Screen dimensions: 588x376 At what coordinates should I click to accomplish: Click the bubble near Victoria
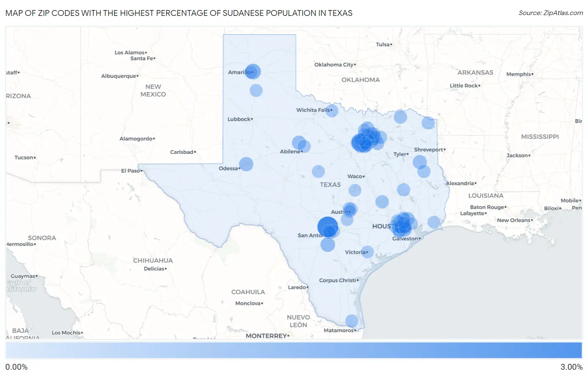pyautogui.click(x=367, y=252)
